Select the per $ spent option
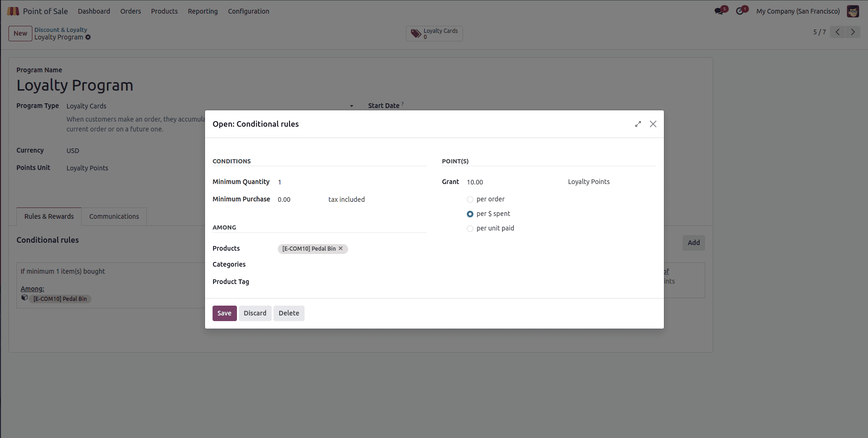Screen dimensions: 868x438 pyautogui.click(x=470, y=214)
